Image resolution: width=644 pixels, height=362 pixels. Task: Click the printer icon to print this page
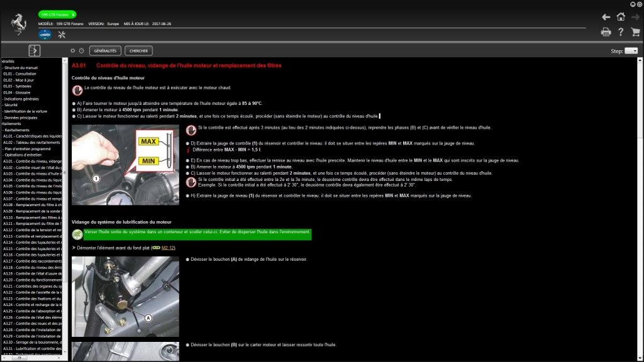606,32
